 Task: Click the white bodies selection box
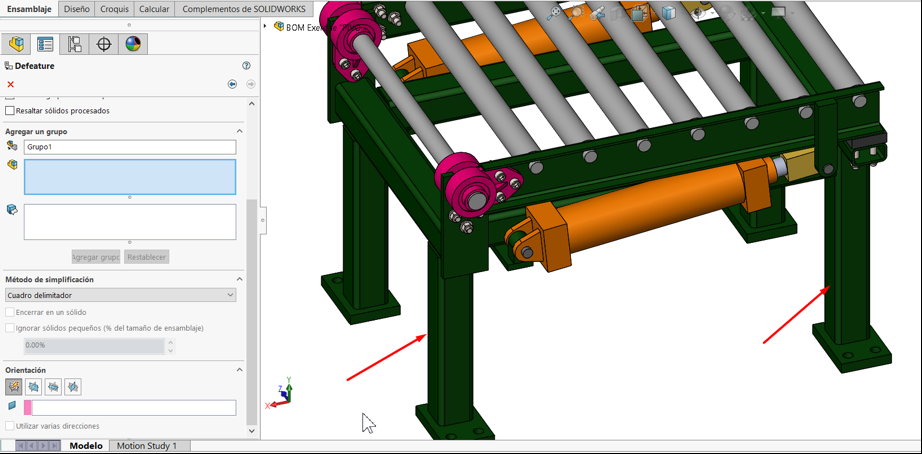pos(130,222)
